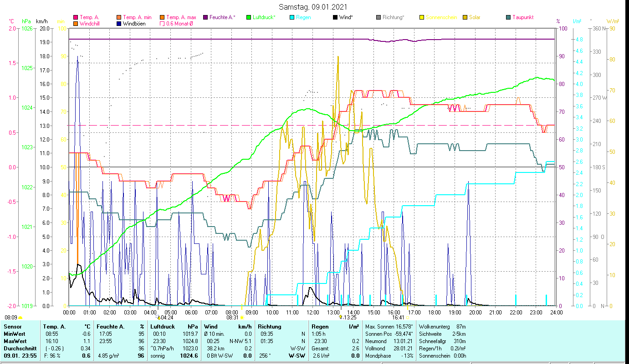Viewport: 629px width, 364px height.
Task: Click the Durchschnitt row label
Action: (20, 349)
